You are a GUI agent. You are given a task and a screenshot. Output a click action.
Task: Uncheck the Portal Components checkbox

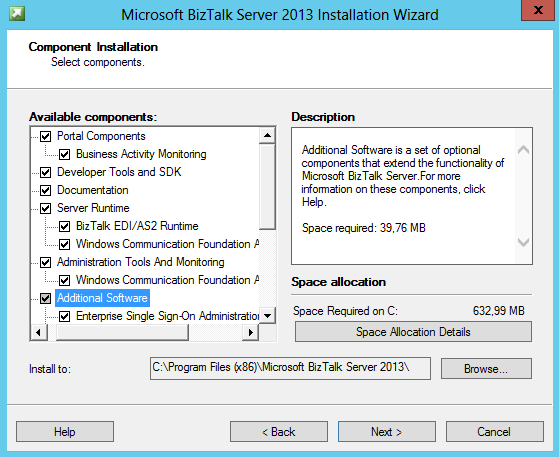point(45,136)
